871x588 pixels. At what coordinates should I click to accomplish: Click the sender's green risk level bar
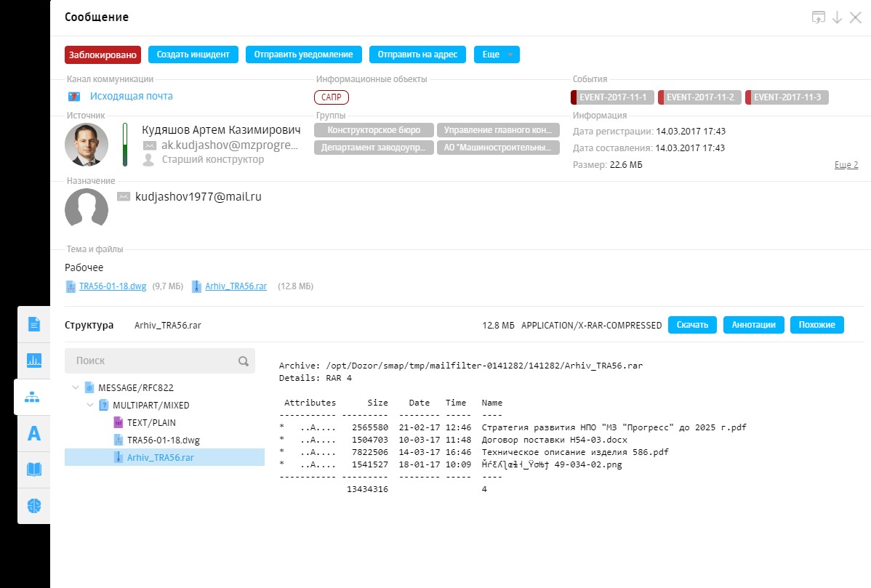pos(125,145)
